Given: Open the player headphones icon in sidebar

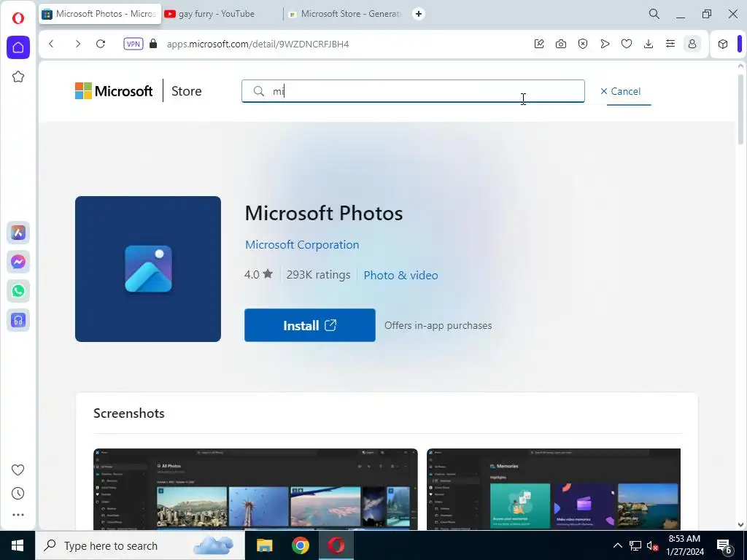Looking at the screenshot, I should click(18, 320).
